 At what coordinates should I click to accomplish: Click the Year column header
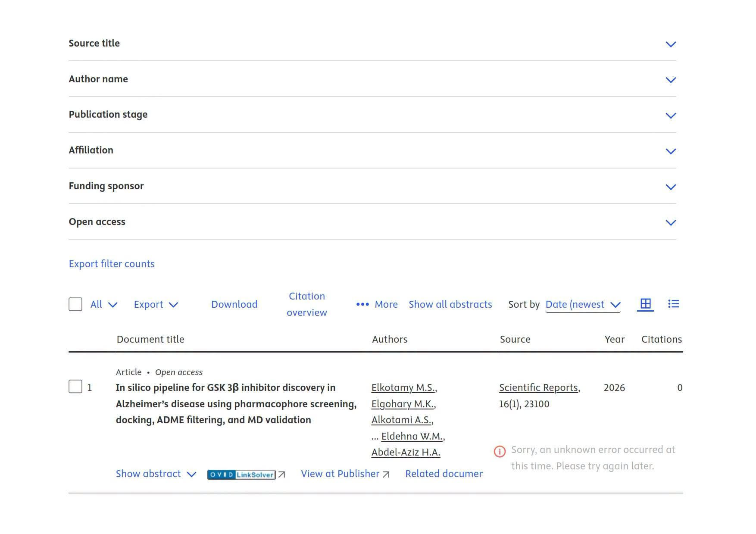[x=615, y=340]
